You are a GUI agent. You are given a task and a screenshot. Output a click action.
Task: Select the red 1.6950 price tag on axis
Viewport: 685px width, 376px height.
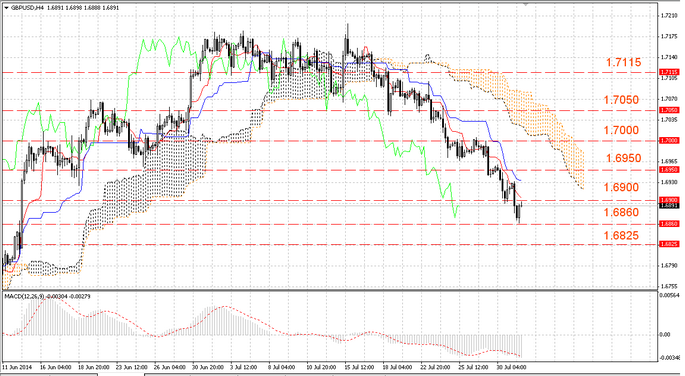pos(669,169)
